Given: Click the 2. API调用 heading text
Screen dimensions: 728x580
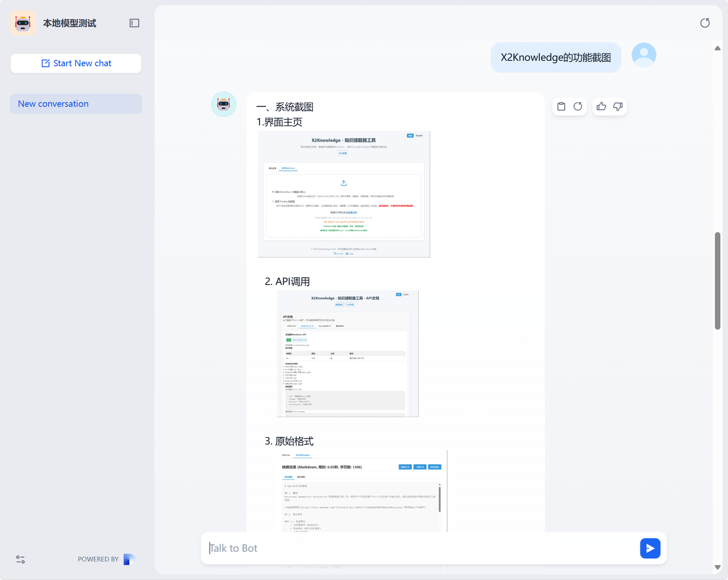Looking at the screenshot, I should coord(287,282).
